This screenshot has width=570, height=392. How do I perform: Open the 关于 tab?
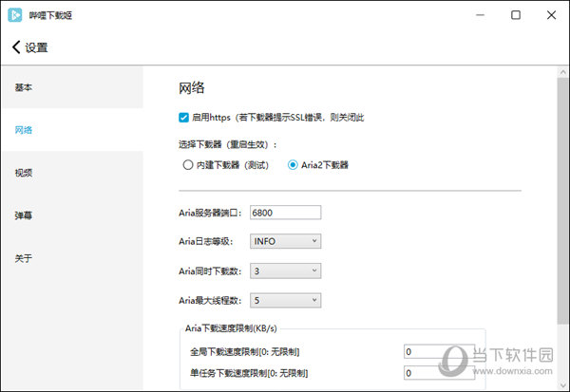[x=72, y=258]
